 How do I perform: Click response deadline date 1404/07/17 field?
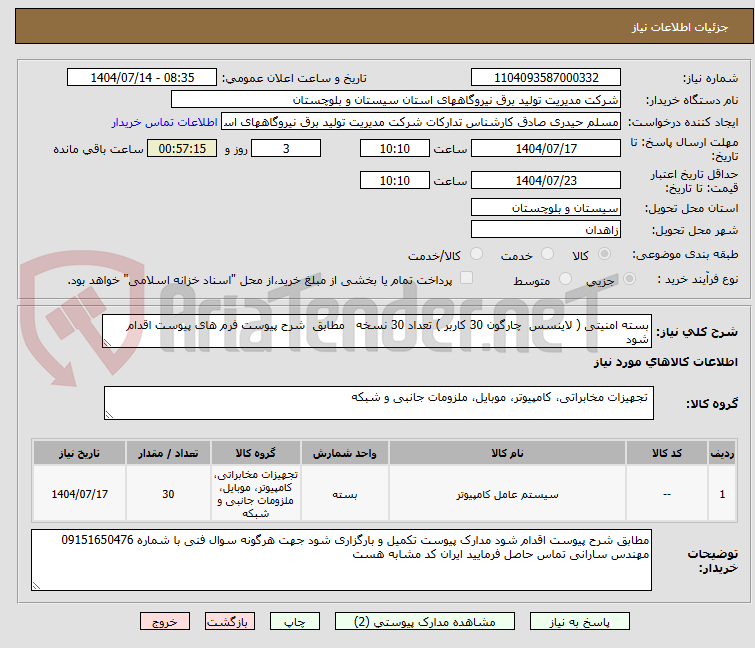point(546,149)
